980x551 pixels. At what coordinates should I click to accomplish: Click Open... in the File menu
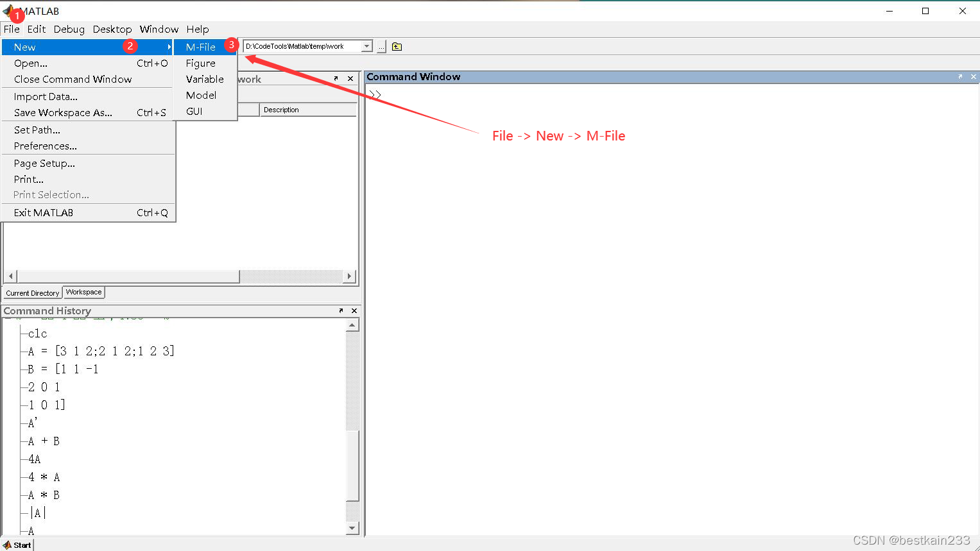coord(88,63)
